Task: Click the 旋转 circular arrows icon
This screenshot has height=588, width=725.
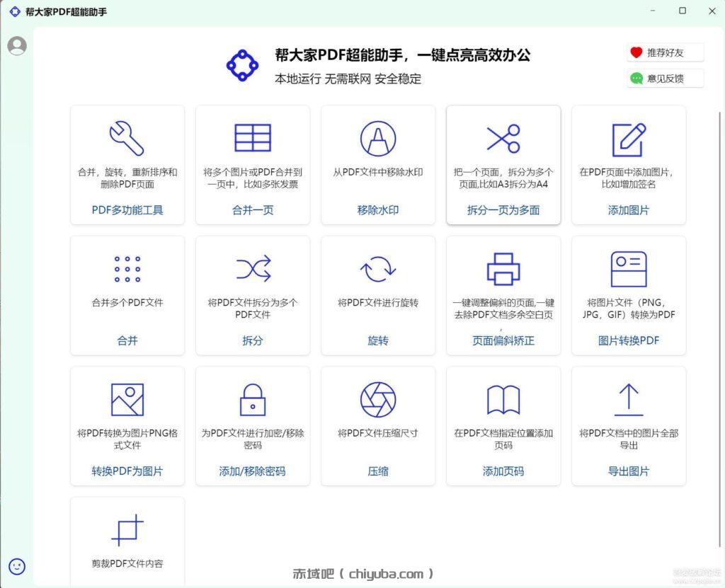Action: tap(377, 267)
